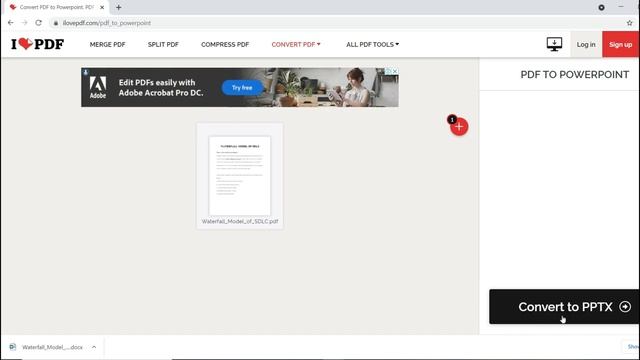Viewport: 640px width, 360px height.
Task: Click Show all downloads button
Action: click(631, 347)
